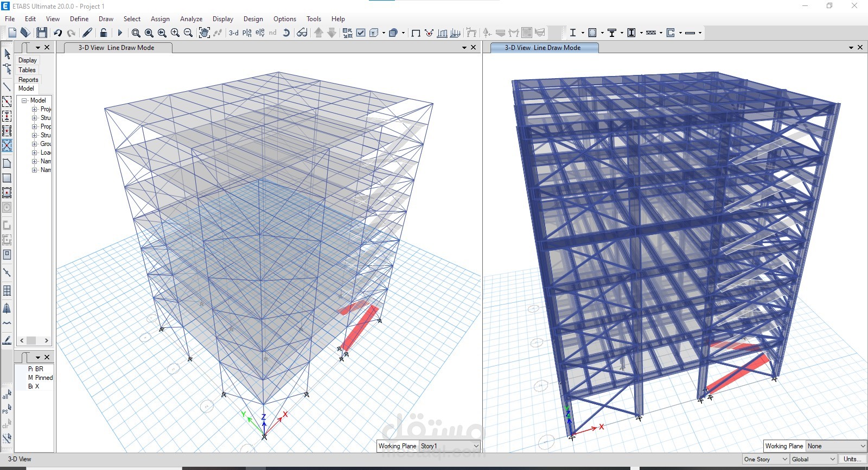Select the pointer Select Object tool
The image size is (868, 470).
(x=7, y=54)
